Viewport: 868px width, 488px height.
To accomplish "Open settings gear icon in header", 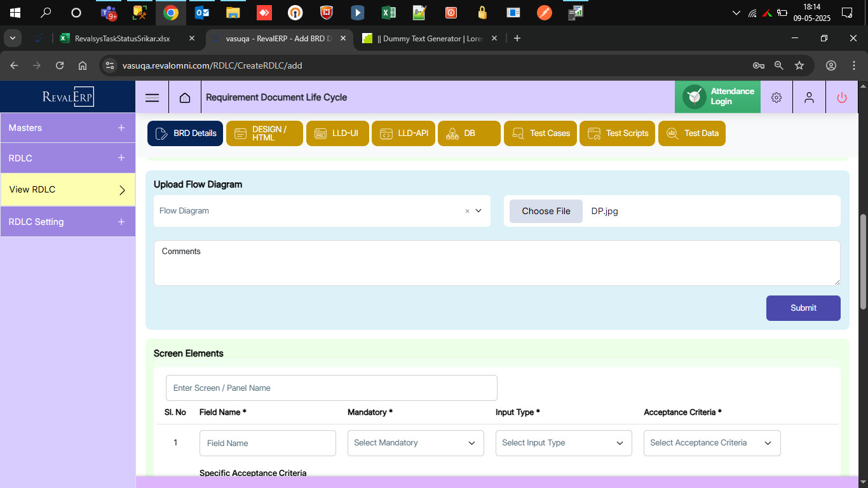I will [776, 97].
